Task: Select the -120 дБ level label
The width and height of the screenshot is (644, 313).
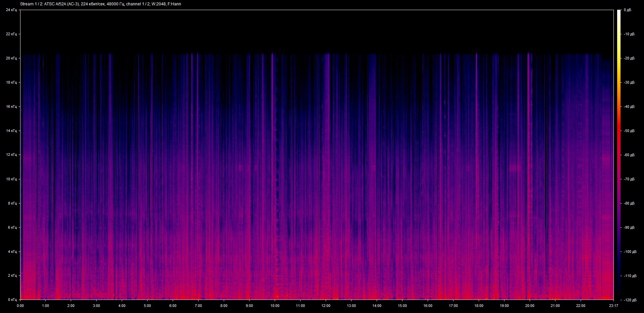Action: (x=630, y=300)
